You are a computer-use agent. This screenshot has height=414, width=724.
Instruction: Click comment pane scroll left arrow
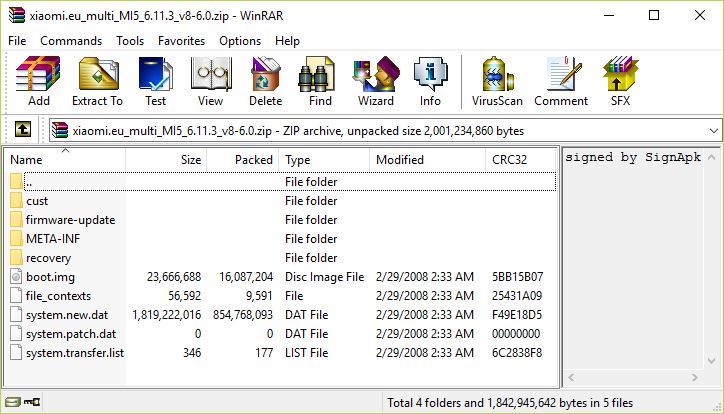click(x=571, y=378)
